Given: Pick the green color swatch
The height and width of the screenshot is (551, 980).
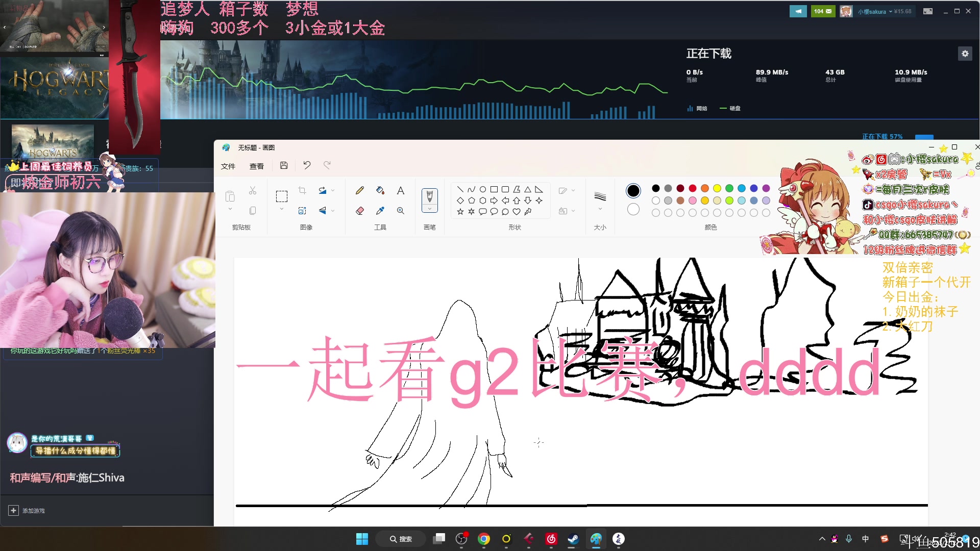Looking at the screenshot, I should [729, 188].
